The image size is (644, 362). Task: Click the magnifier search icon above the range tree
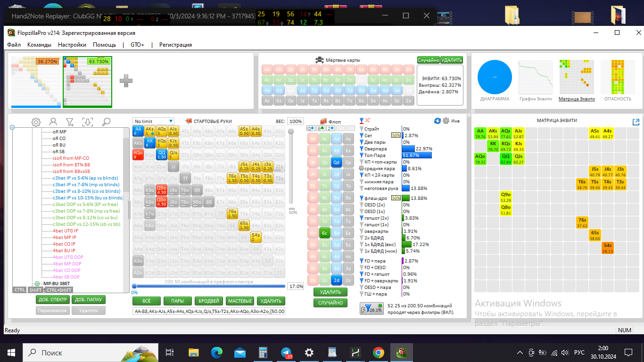pos(106,122)
